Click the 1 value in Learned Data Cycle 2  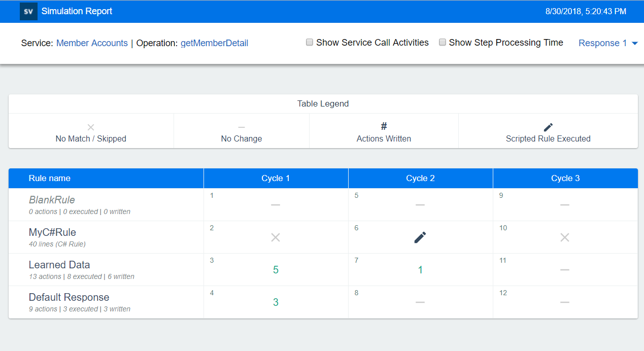coord(420,270)
